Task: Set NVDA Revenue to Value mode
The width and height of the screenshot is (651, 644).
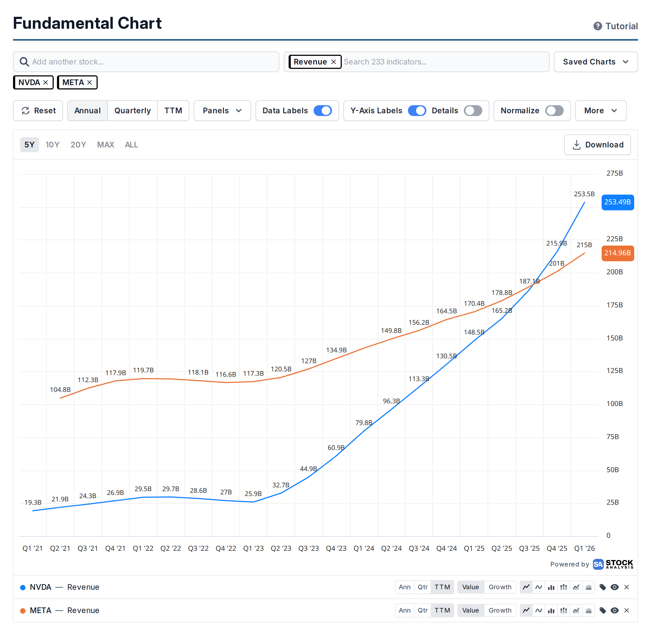Action: pyautogui.click(x=470, y=587)
